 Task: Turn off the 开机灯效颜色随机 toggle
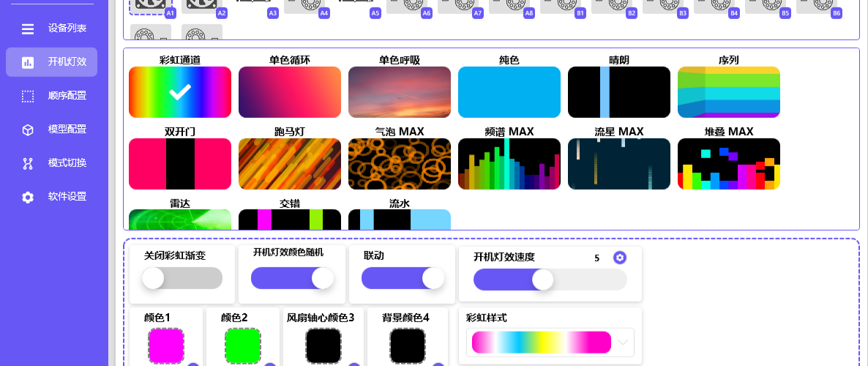pos(292,278)
